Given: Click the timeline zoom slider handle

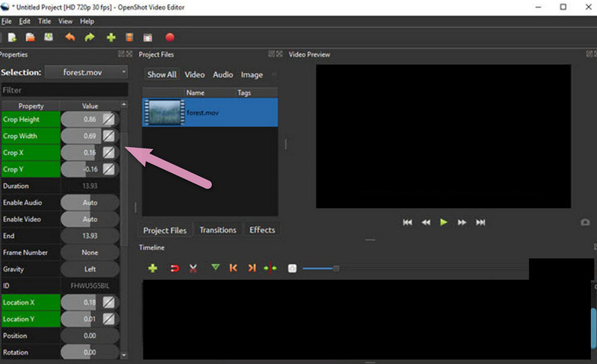Looking at the screenshot, I should click(x=337, y=269).
